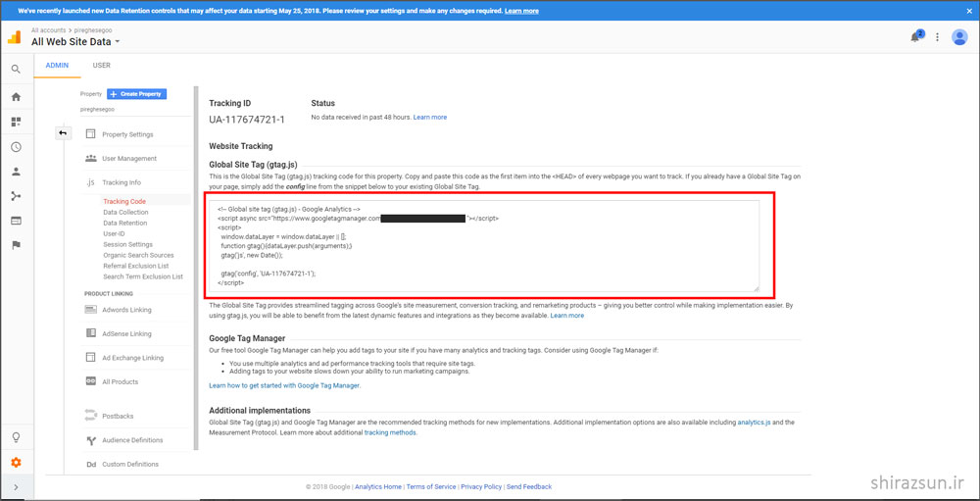
Task: Open Property Settings
Action: pyautogui.click(x=127, y=134)
